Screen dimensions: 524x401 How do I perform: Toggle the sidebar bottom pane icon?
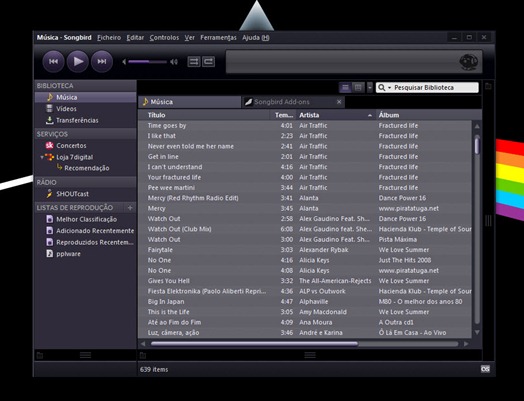40,355
